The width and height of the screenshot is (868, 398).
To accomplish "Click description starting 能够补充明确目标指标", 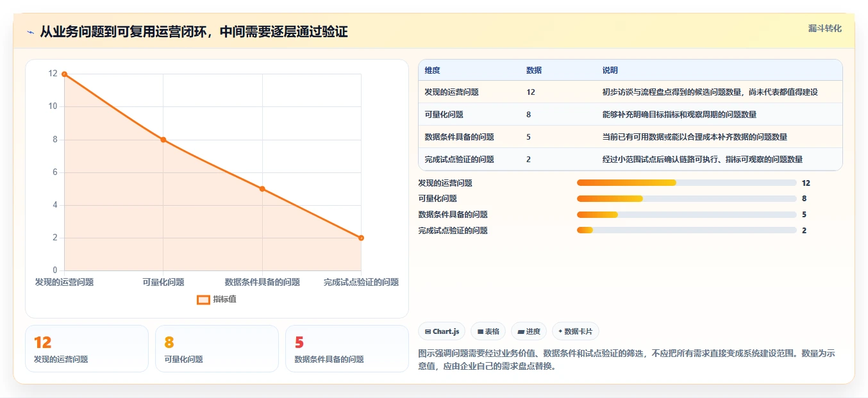I will click(x=679, y=115).
